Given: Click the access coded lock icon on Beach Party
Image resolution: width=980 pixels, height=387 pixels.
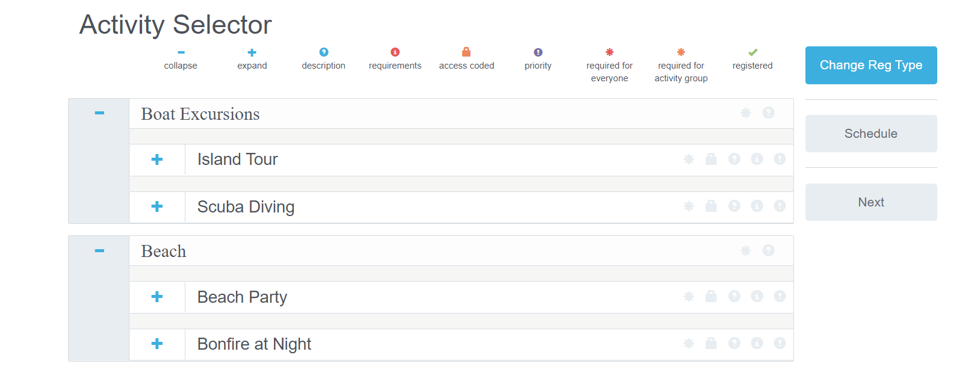Looking at the screenshot, I should [712, 297].
